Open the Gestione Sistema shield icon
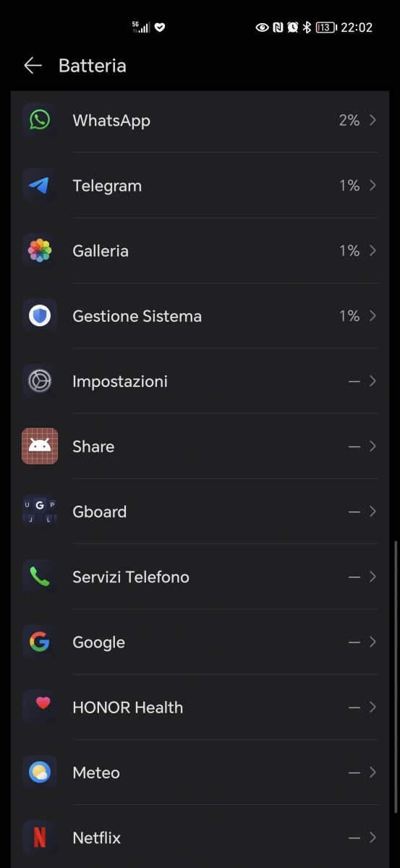 tap(40, 316)
